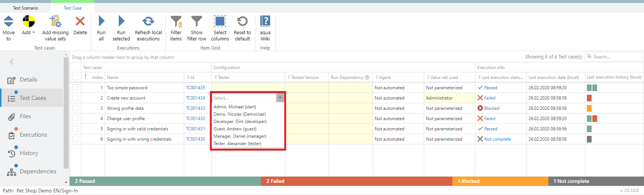
Task: Toggle the select-all checkbox in header
Action: [75, 77]
